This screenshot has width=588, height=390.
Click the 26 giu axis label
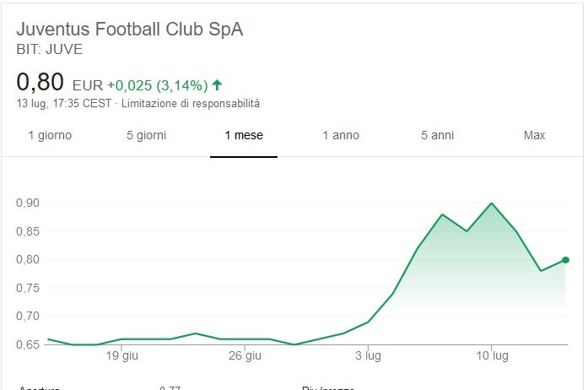tap(245, 355)
